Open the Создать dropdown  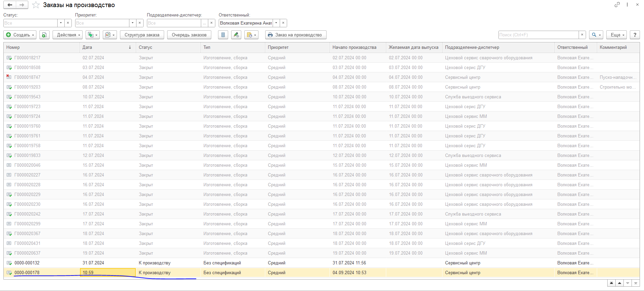20,35
